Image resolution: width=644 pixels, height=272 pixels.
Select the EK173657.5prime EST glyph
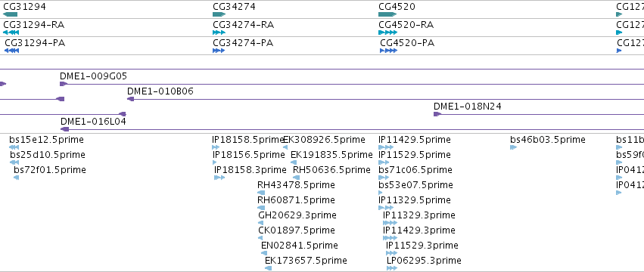[268, 268]
